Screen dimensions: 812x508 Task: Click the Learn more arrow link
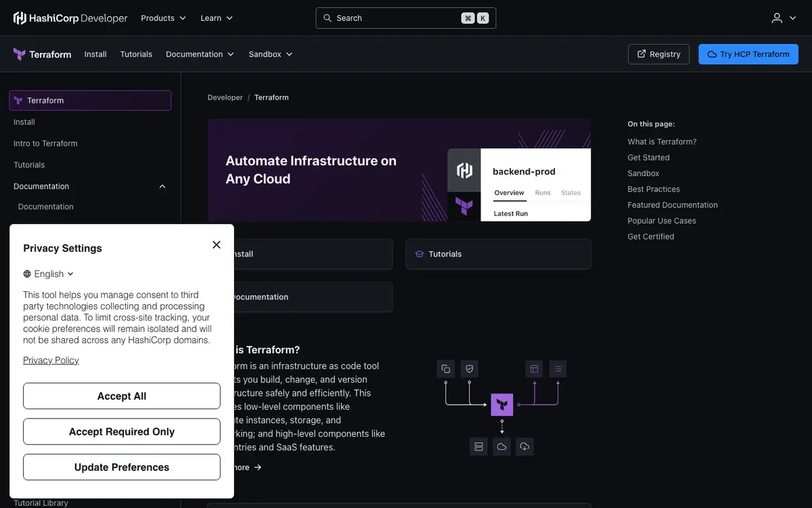tap(248, 467)
